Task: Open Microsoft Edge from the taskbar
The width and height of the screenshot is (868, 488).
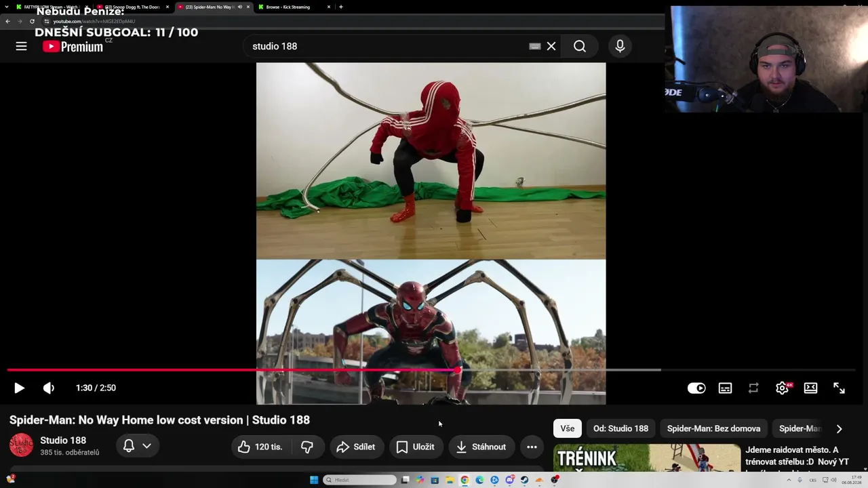Action: click(x=479, y=480)
